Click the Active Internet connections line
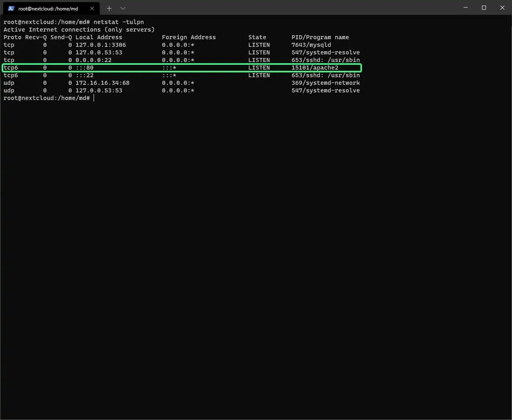Screen dimensions: 512x420 coord(79,30)
